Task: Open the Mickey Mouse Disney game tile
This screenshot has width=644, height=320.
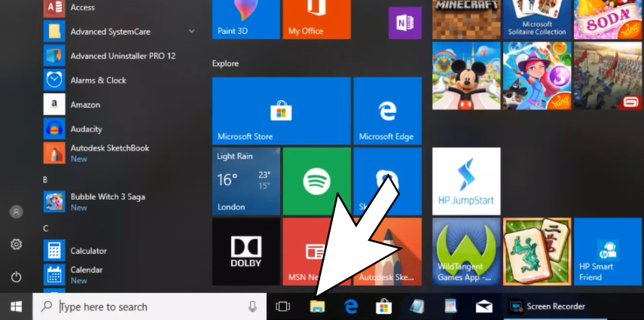Action: tap(466, 75)
